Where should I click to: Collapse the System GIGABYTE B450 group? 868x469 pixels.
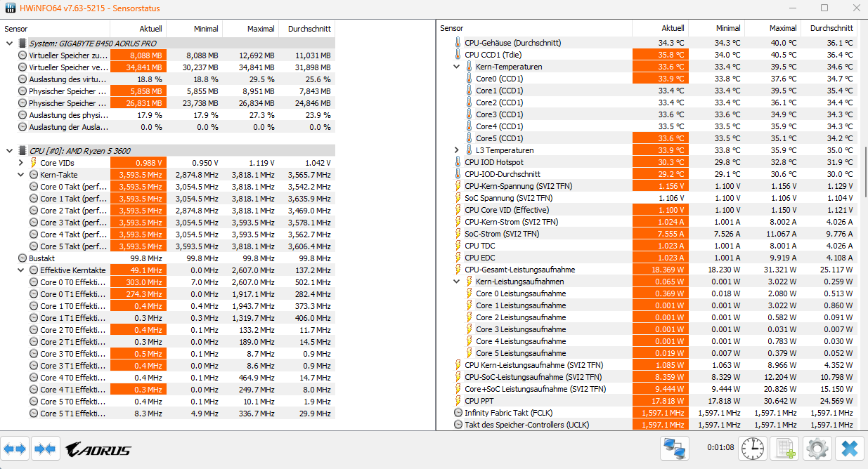point(9,43)
